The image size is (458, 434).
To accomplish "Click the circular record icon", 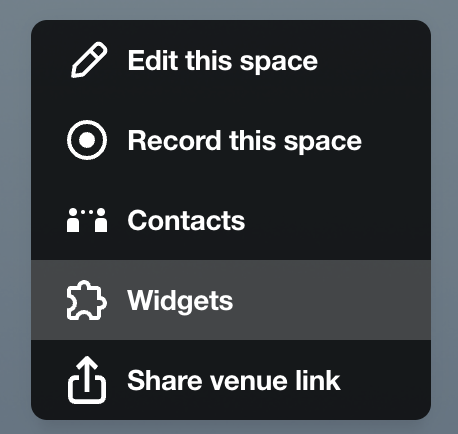I will [87, 140].
